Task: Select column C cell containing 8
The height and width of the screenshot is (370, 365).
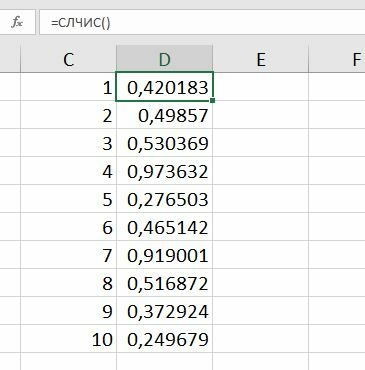Action: (x=69, y=282)
